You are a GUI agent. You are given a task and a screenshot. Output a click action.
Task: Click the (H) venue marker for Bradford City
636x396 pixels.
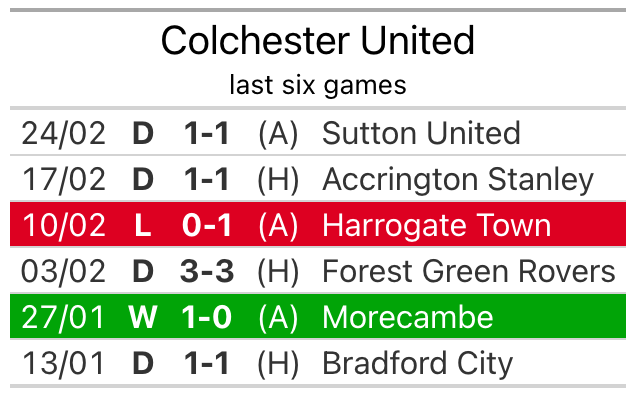click(x=278, y=363)
